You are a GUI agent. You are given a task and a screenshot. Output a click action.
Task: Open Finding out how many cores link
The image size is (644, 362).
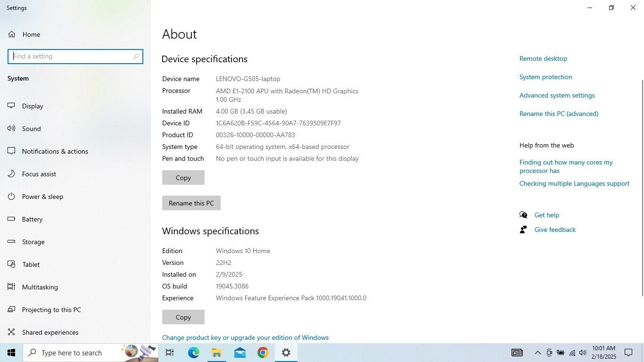(x=566, y=166)
